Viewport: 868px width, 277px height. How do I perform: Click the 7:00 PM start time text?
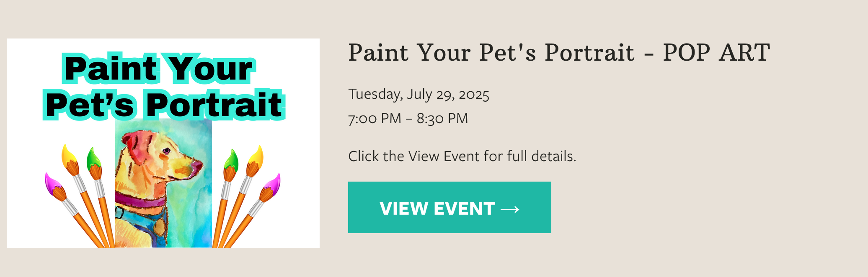coord(375,118)
